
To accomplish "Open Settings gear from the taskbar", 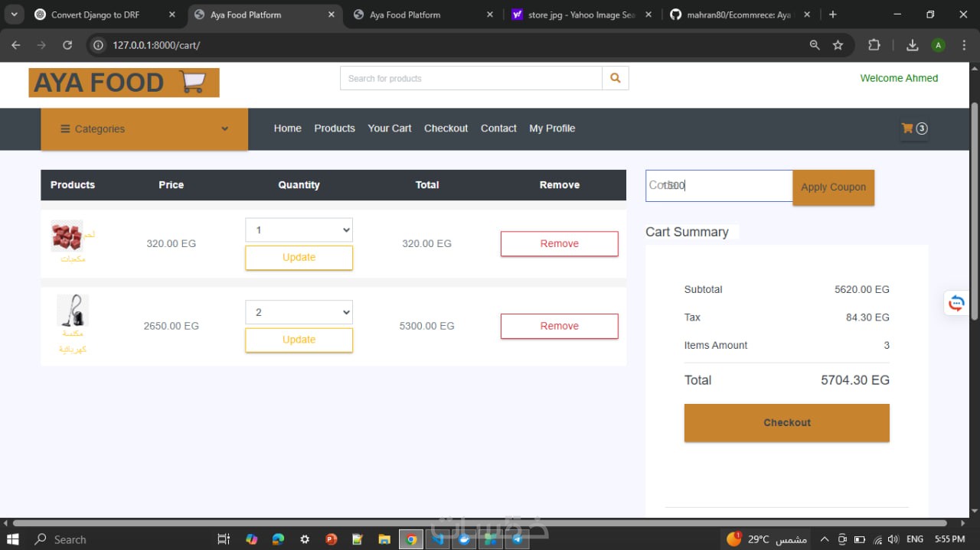I will point(305,539).
